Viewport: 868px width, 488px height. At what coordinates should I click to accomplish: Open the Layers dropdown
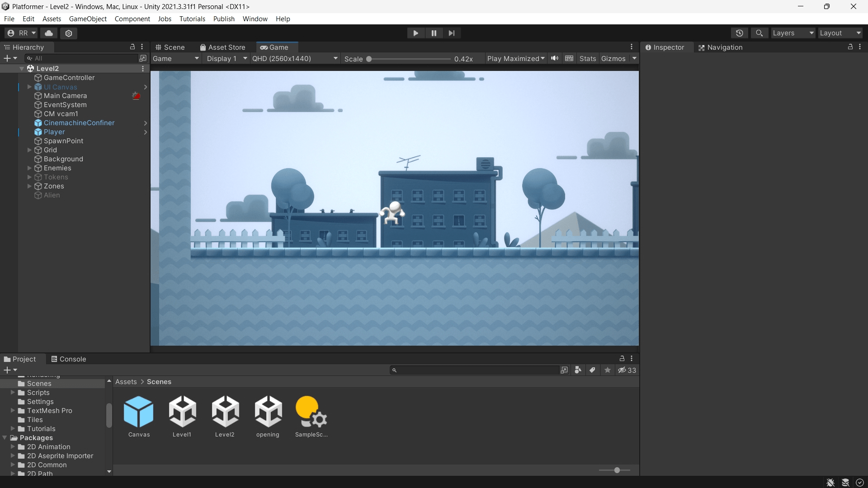tap(793, 33)
